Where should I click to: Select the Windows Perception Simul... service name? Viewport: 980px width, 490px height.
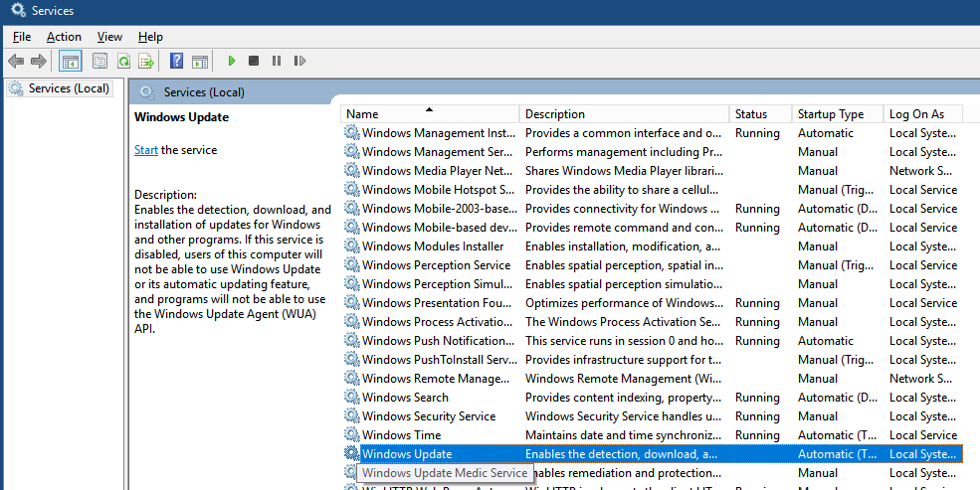pos(438,284)
